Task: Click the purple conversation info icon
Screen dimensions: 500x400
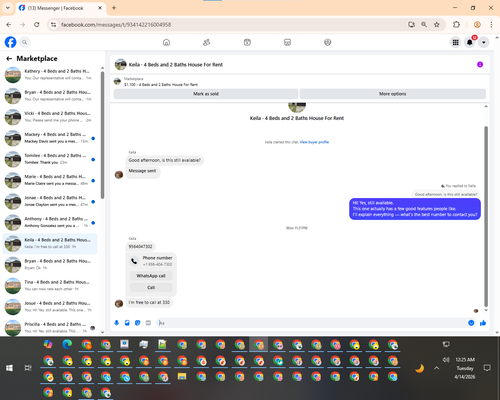Action: [x=480, y=64]
